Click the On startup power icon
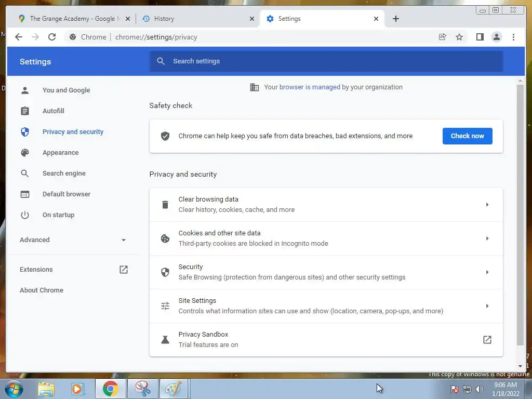This screenshot has width=532, height=399. tap(25, 215)
